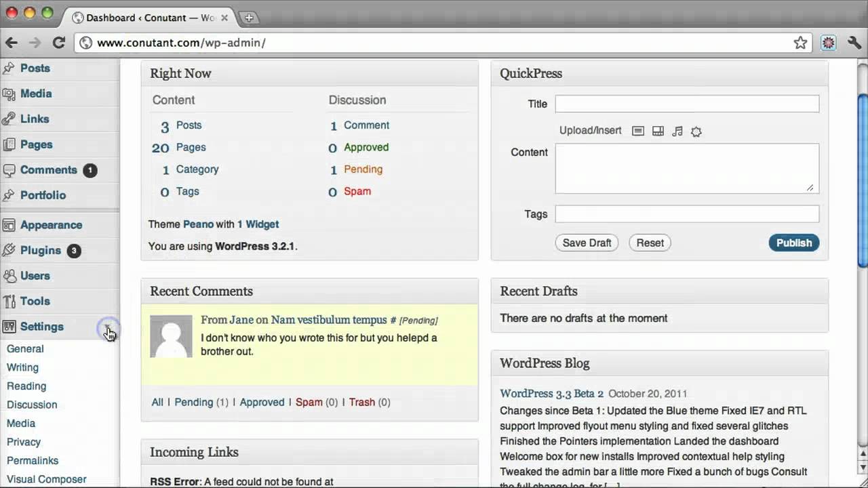Open Writing settings submenu item

click(x=22, y=367)
